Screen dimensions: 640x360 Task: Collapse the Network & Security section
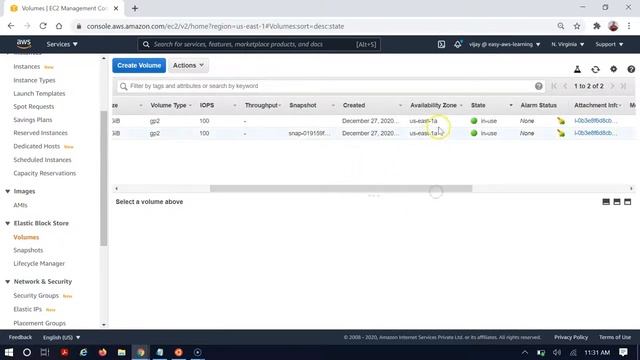coord(7,282)
